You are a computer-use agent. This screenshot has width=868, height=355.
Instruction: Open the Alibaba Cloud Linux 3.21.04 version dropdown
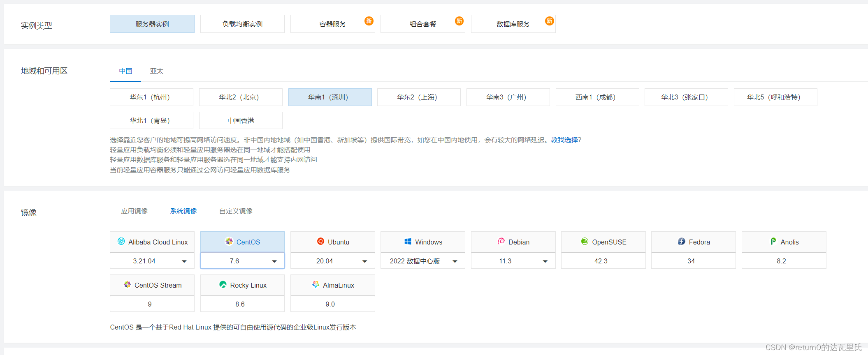152,261
